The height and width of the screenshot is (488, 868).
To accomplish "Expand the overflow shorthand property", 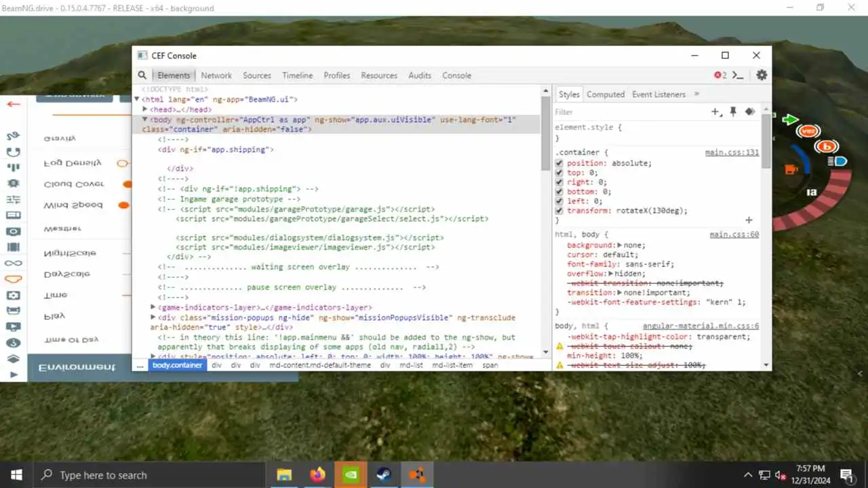I will click(612, 274).
